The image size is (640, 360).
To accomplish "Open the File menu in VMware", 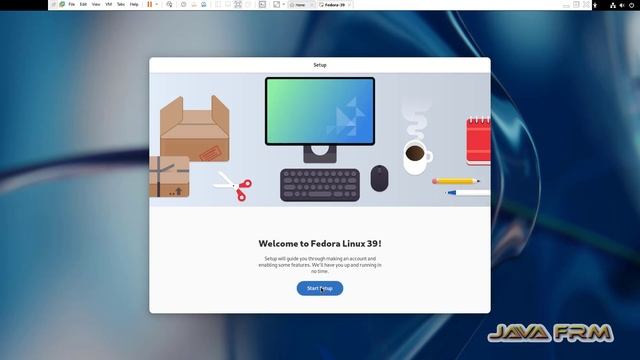I will [71, 4].
